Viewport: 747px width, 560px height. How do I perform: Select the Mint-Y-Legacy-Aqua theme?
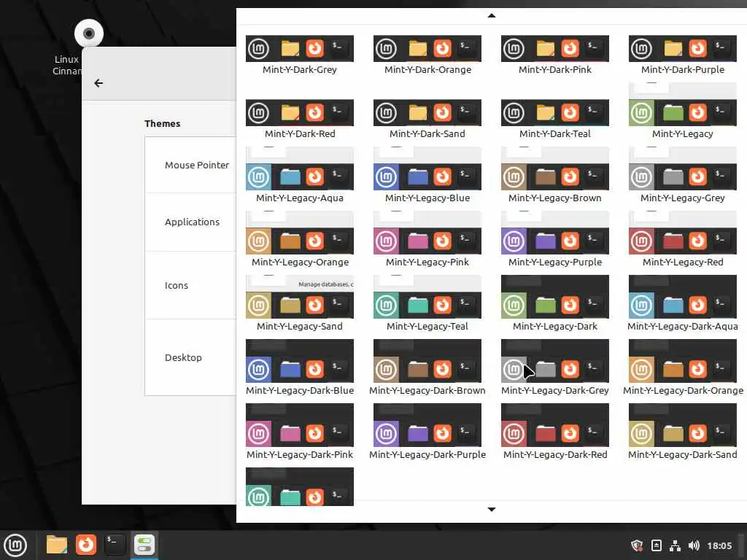tap(300, 168)
